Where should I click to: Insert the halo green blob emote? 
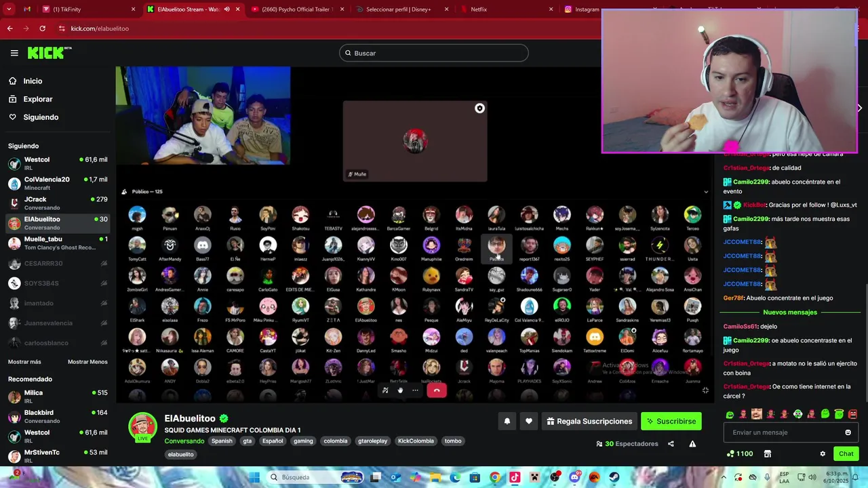point(839,414)
